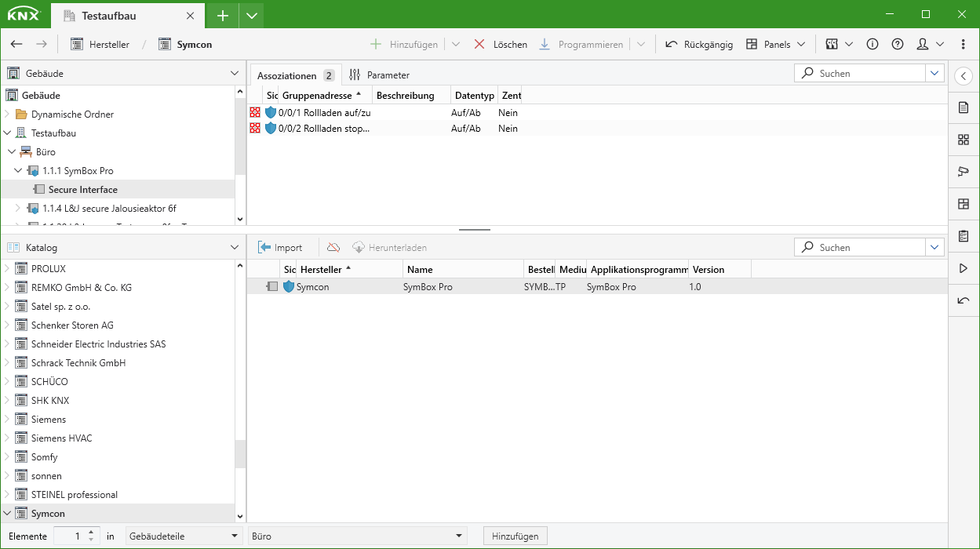Open Help via the question mark icon
This screenshot has width=980, height=549.
pos(897,44)
